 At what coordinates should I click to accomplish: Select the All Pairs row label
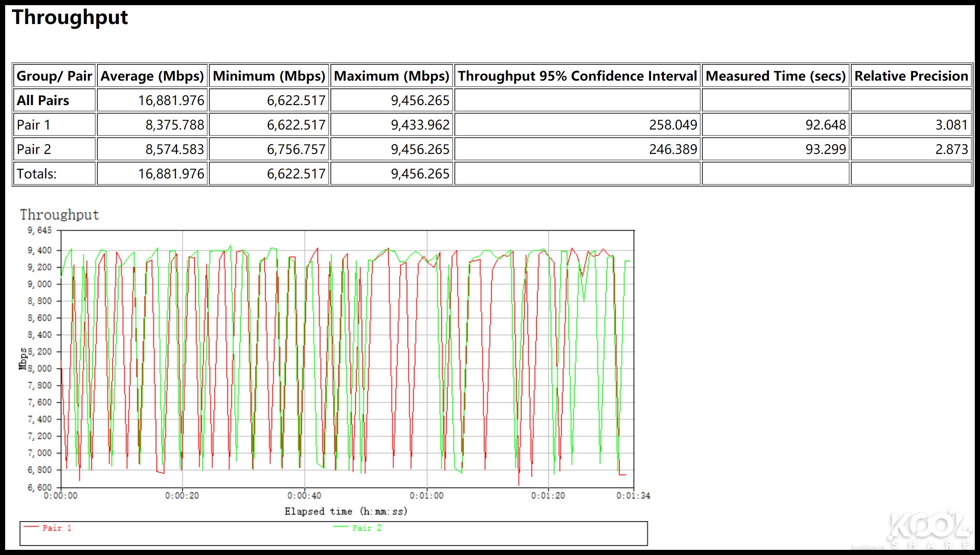(43, 100)
